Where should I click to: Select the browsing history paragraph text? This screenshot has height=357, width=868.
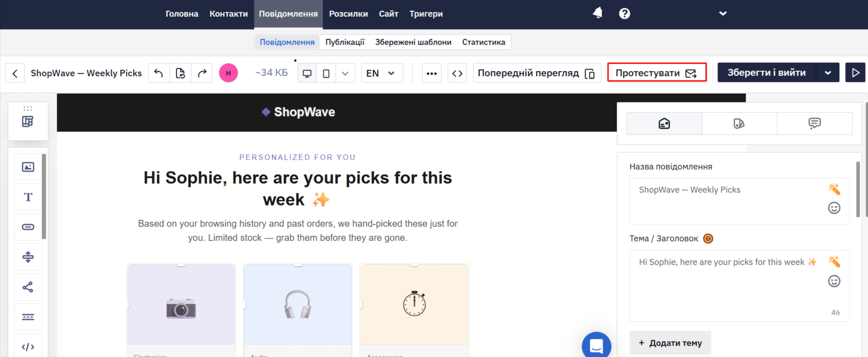(x=298, y=231)
